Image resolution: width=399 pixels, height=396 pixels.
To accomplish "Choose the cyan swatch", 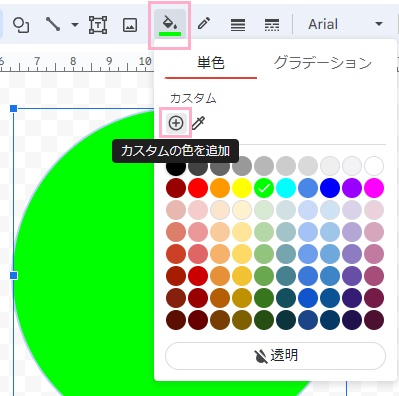I will coord(286,188).
